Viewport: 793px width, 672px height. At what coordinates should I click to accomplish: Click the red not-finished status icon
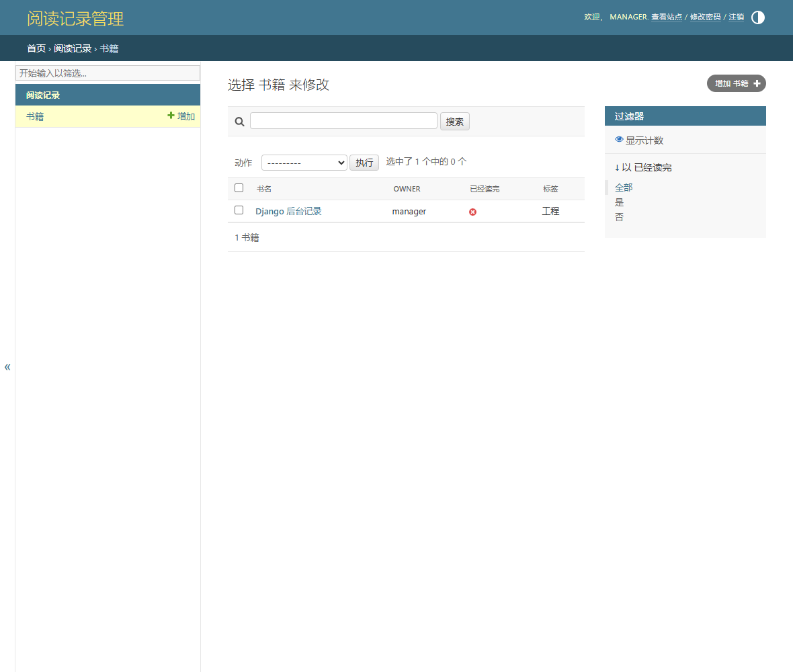[x=473, y=212]
